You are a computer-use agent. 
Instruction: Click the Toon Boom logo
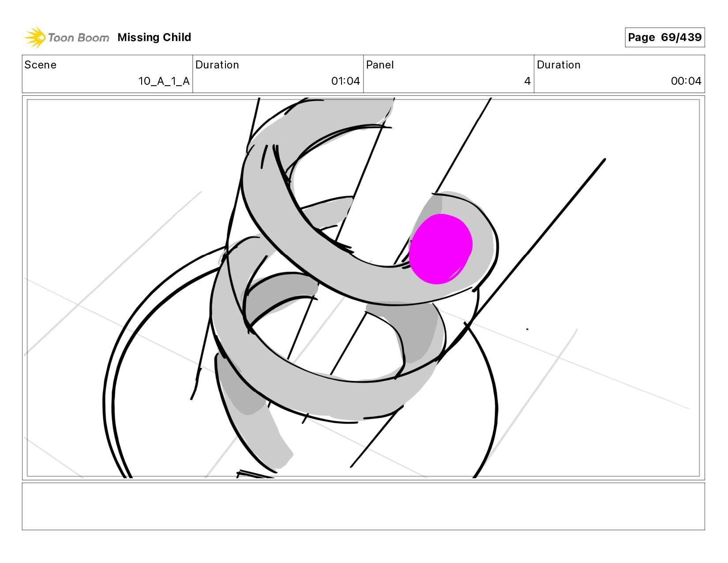pos(66,38)
